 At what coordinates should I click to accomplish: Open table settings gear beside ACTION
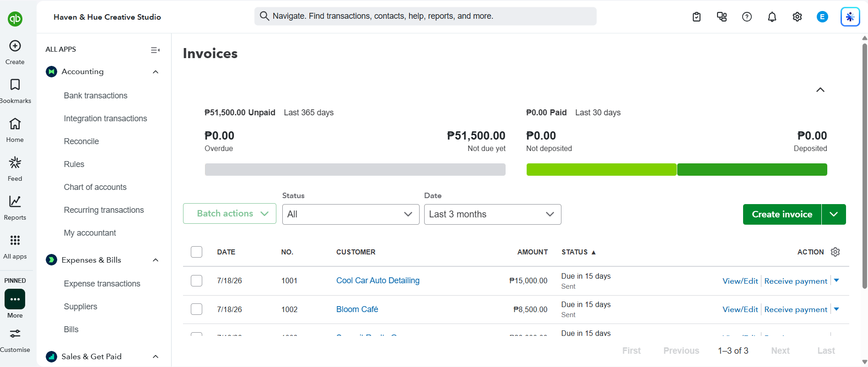point(835,252)
